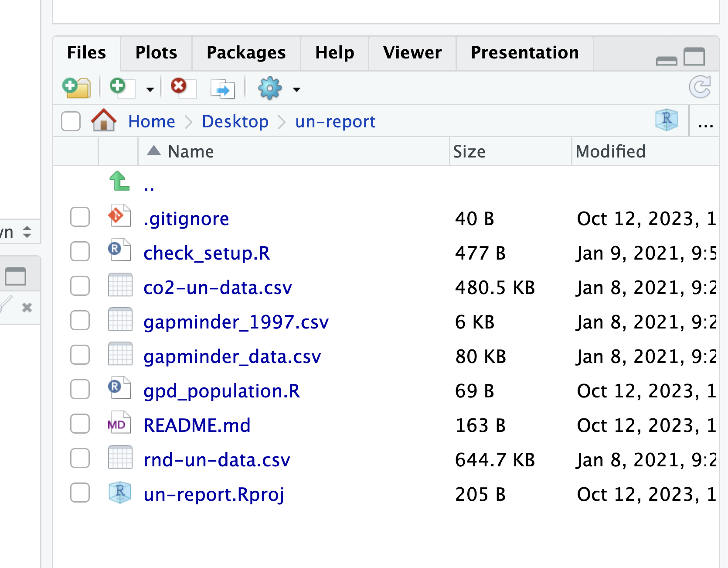This screenshot has width=728, height=568.
Task: Click the Rename file icon
Action: [223, 89]
